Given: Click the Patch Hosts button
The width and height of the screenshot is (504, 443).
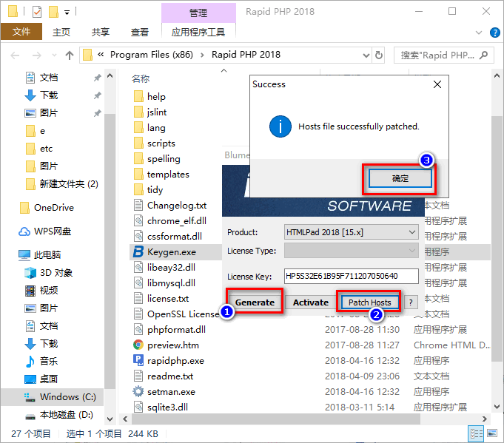Looking at the screenshot, I should (369, 302).
